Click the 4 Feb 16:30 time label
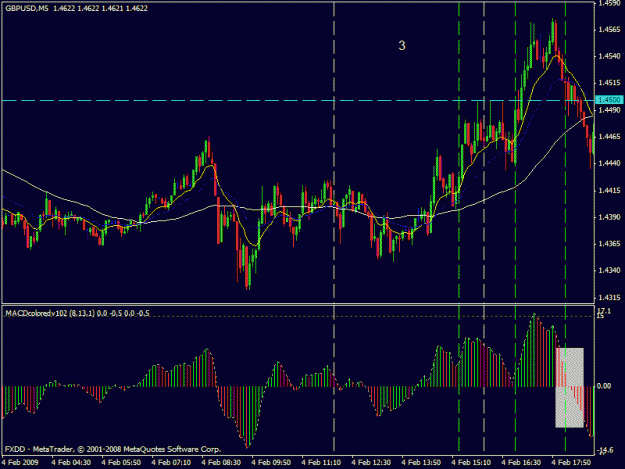Viewport: 625px width, 469px height. [x=521, y=463]
